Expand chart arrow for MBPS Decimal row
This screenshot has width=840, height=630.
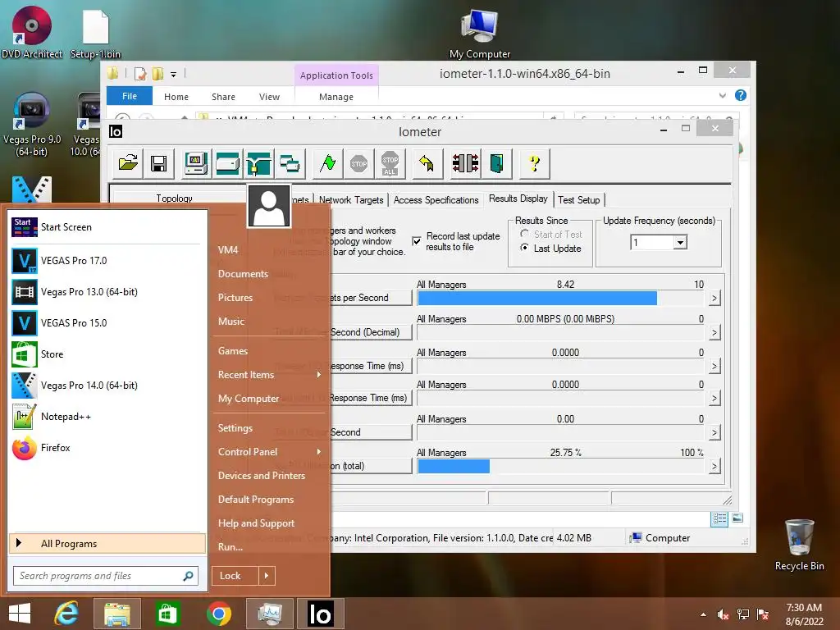tap(714, 333)
